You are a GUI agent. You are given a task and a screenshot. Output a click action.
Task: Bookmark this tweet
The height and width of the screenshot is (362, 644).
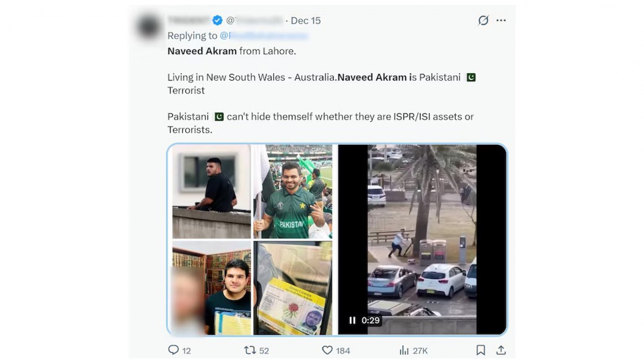pyautogui.click(x=481, y=350)
